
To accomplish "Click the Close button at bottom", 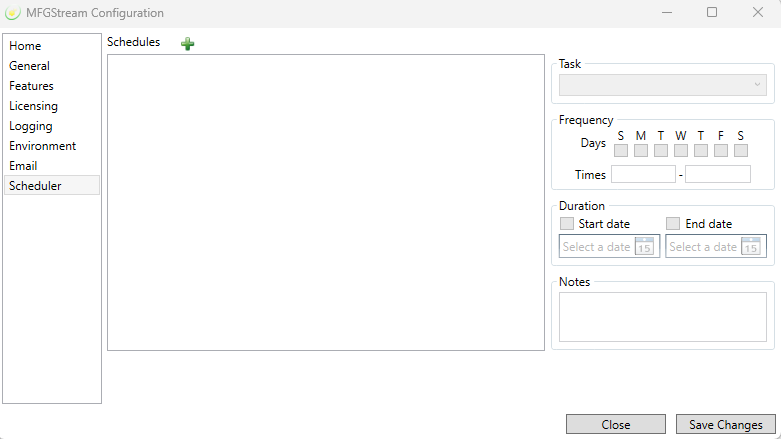I will pos(615,424).
